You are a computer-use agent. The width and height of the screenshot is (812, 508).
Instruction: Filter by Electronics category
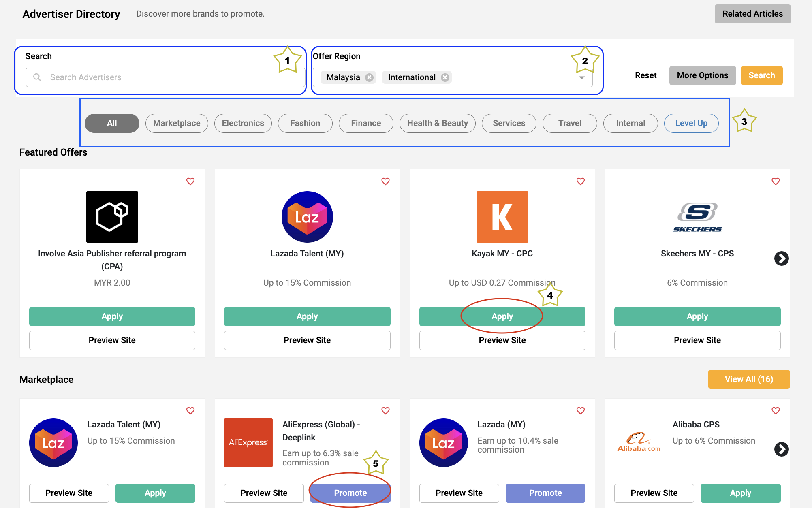point(243,123)
